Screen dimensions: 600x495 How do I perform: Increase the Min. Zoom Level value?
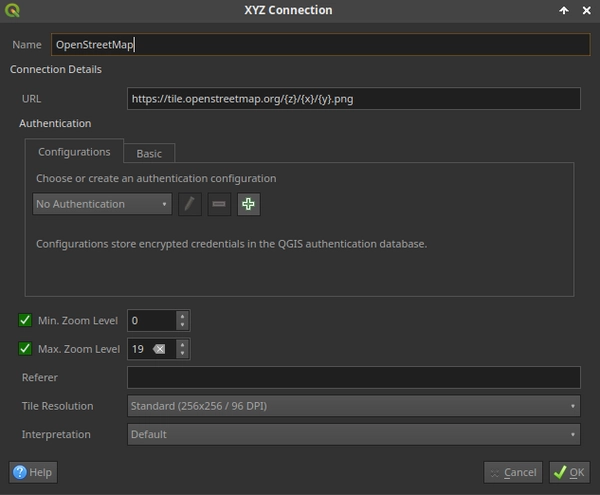(x=183, y=316)
